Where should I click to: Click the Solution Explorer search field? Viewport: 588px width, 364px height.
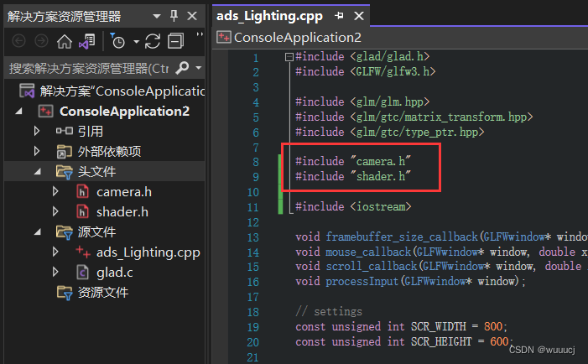click(89, 68)
